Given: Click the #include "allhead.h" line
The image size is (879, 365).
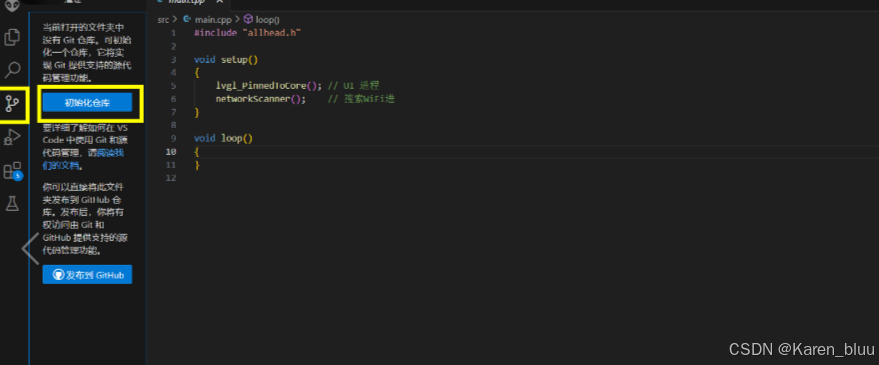Looking at the screenshot, I should click(248, 33).
